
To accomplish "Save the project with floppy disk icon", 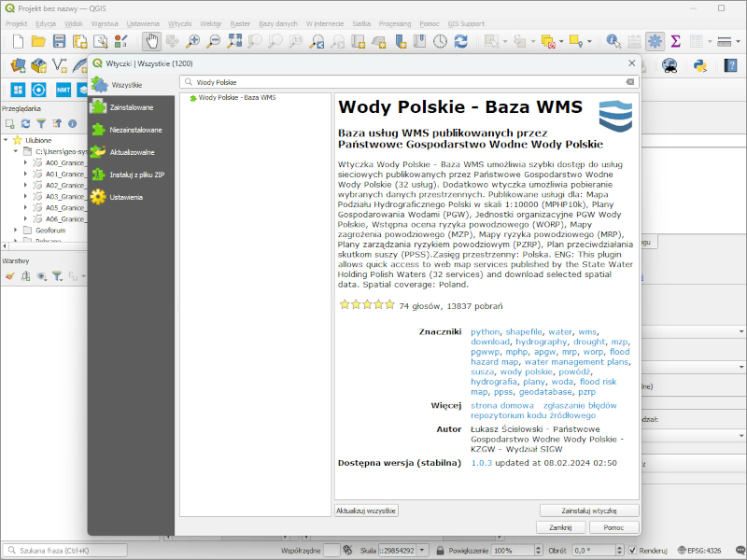I will [59, 41].
